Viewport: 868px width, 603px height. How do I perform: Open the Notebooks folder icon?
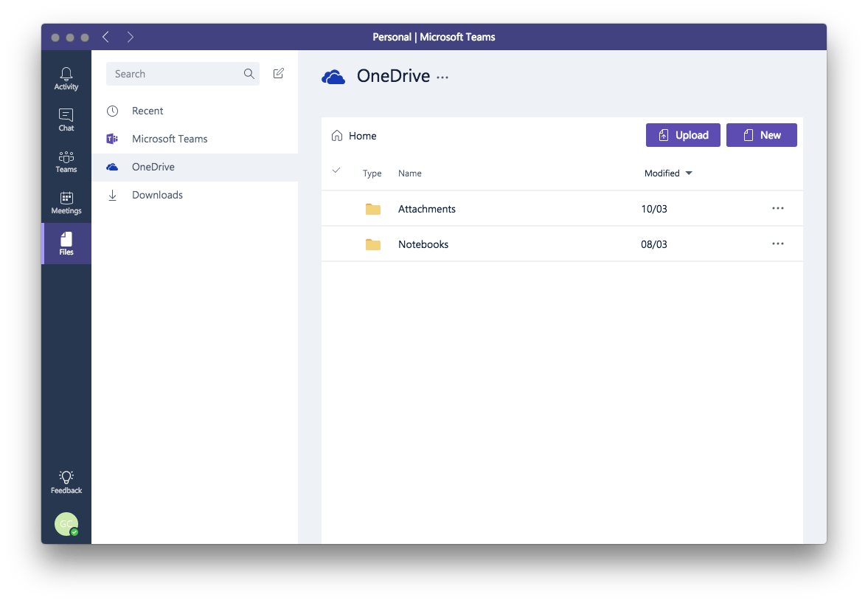[373, 244]
